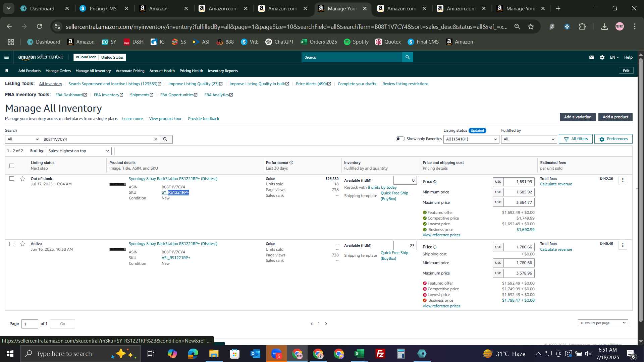Toggle Show only Favorites switch
Image resolution: width=644 pixels, height=362 pixels.
[400, 139]
